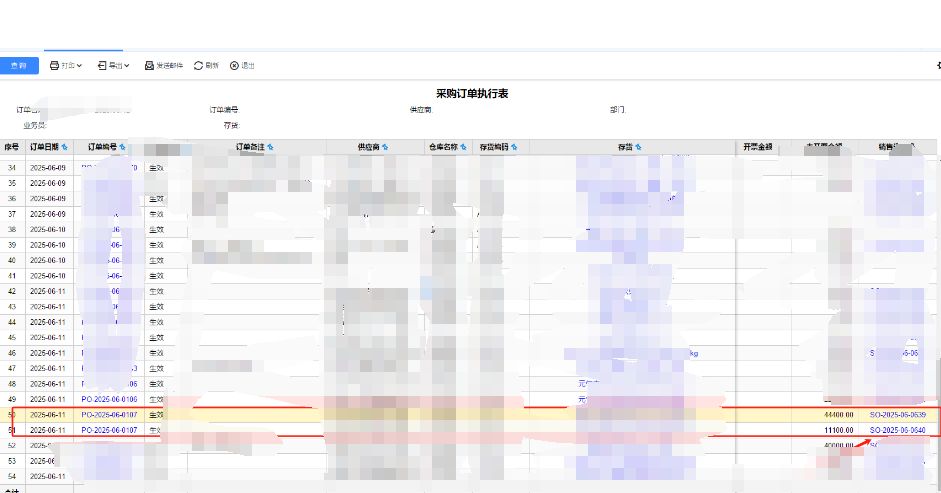Click the 发送邮件 send mail icon
941x493 pixels.
click(150, 66)
